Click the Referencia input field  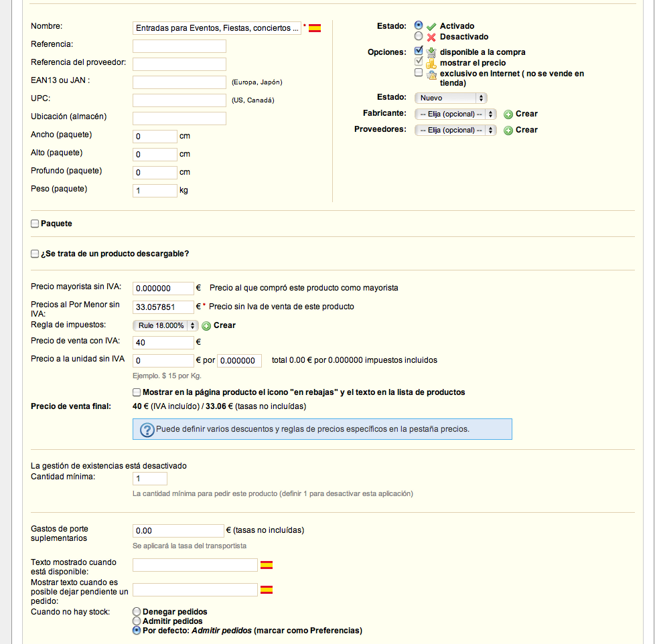[x=179, y=46]
